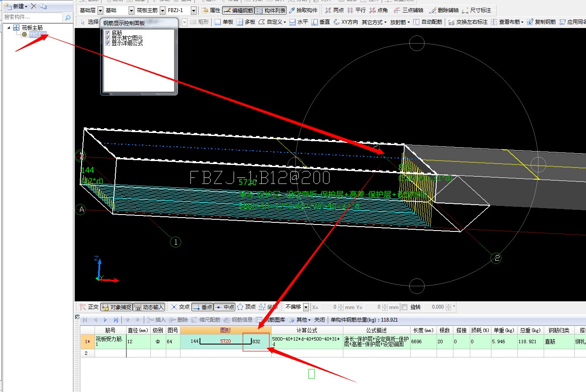Toggle 对象捕捉 object snap
The height and width of the screenshot is (392, 586).
click(116, 307)
